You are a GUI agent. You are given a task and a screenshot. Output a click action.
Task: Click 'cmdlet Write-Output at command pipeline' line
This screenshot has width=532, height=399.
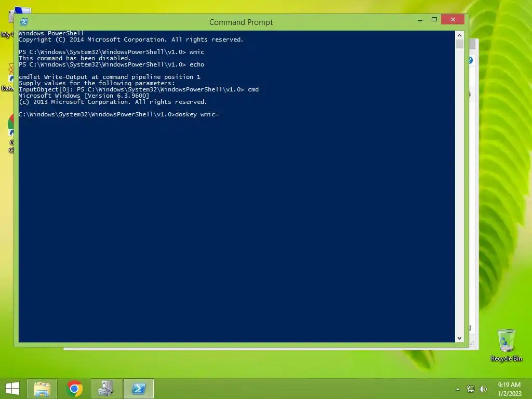click(x=110, y=77)
